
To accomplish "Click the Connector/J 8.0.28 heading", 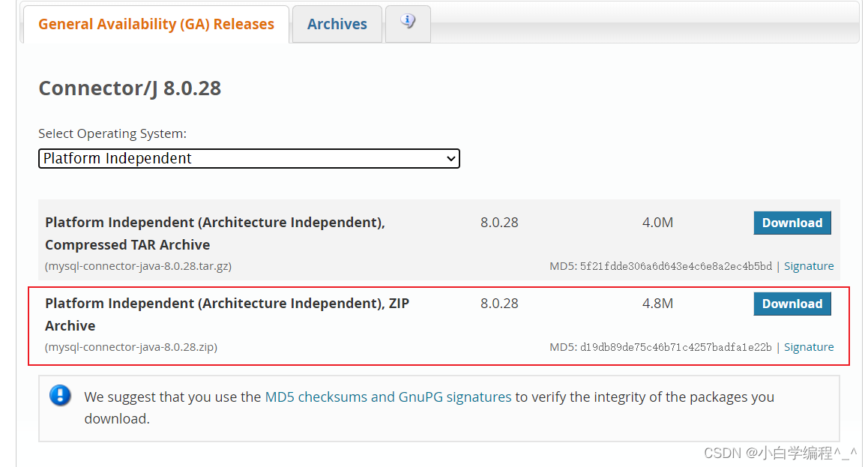I will (x=130, y=88).
